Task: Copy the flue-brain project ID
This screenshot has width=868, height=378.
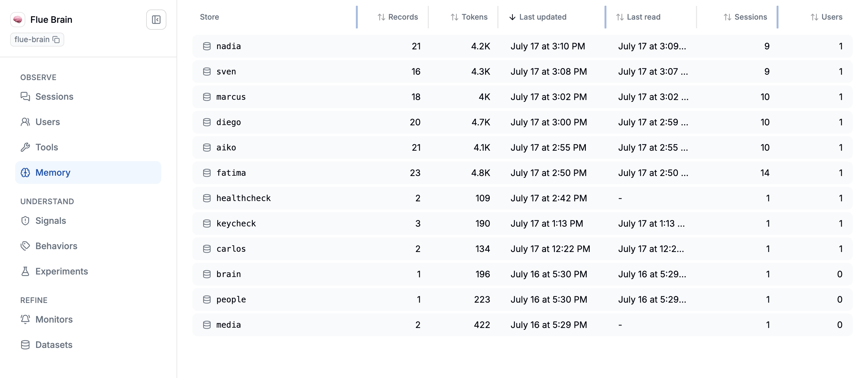Action: (x=56, y=40)
